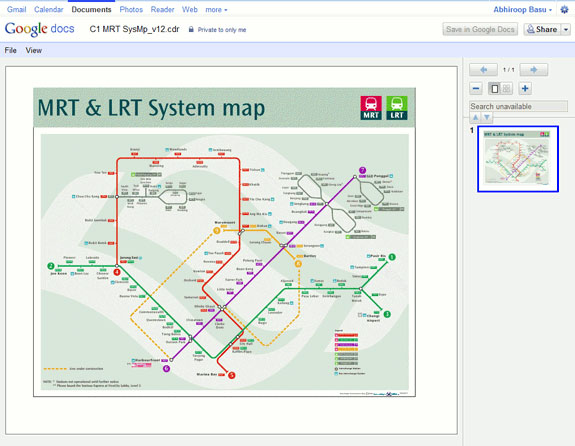Go to Documents in the top bar
Viewport: 575px width, 446px height.
tap(91, 10)
